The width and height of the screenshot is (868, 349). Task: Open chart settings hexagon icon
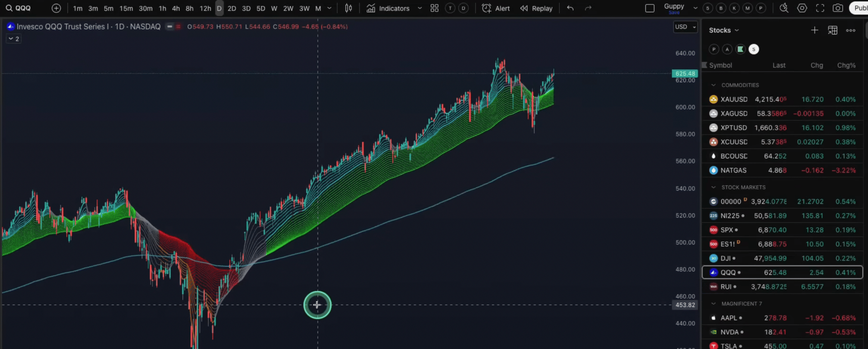pyautogui.click(x=802, y=8)
